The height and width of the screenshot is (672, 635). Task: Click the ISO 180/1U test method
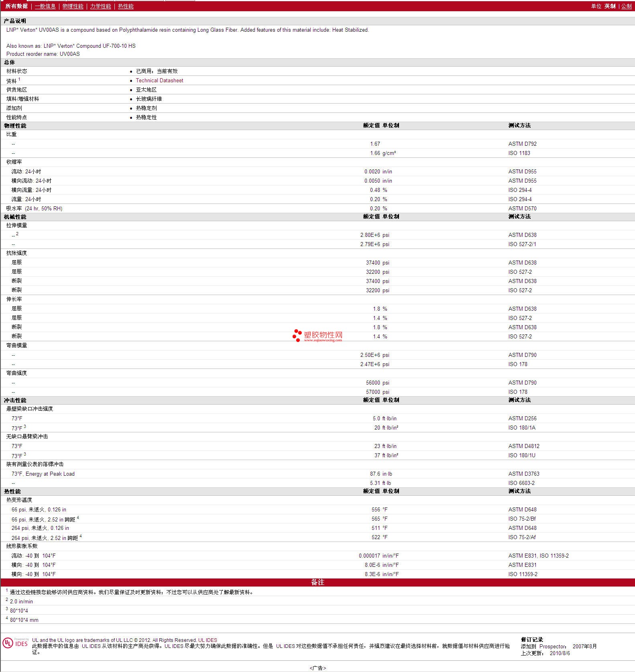tap(522, 455)
